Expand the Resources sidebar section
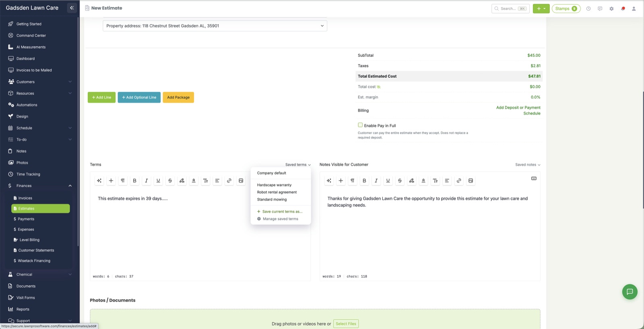 pos(40,93)
